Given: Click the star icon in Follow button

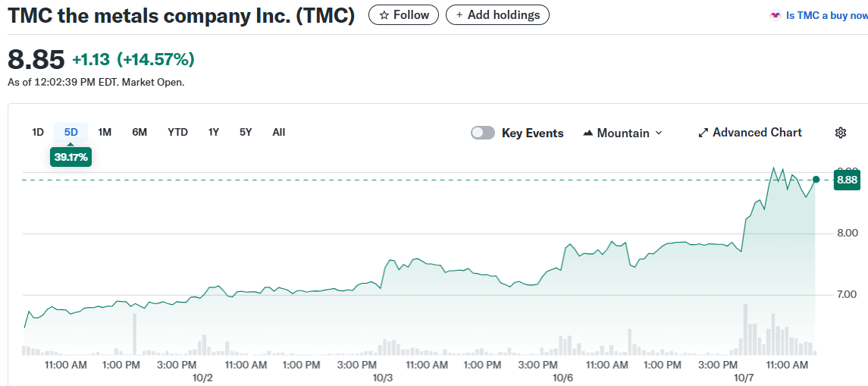Looking at the screenshot, I should pyautogui.click(x=384, y=15).
